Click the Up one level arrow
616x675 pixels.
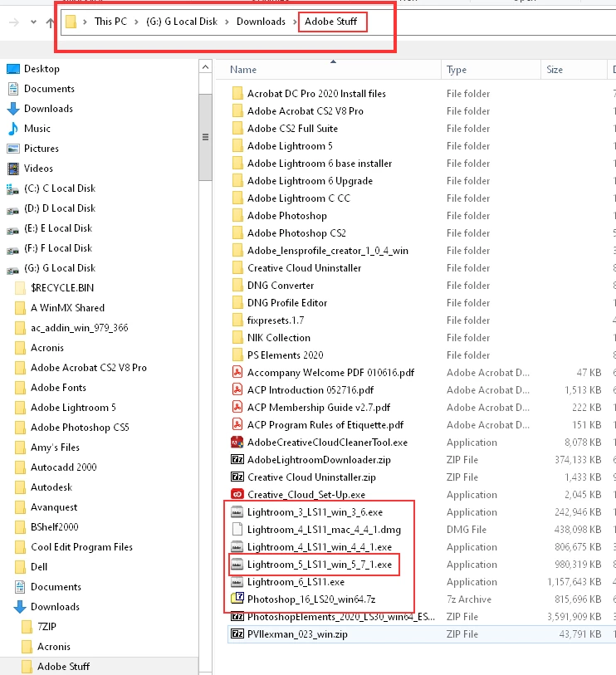(50, 22)
